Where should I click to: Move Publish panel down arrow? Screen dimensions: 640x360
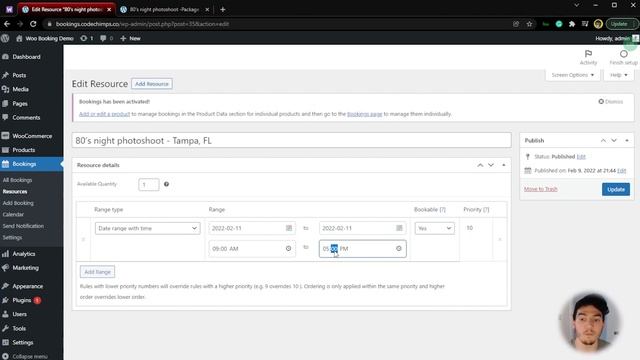614,140
